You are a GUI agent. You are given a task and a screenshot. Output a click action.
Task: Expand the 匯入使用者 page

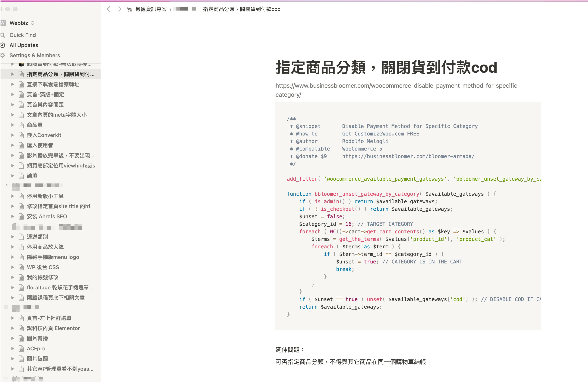[x=13, y=145]
